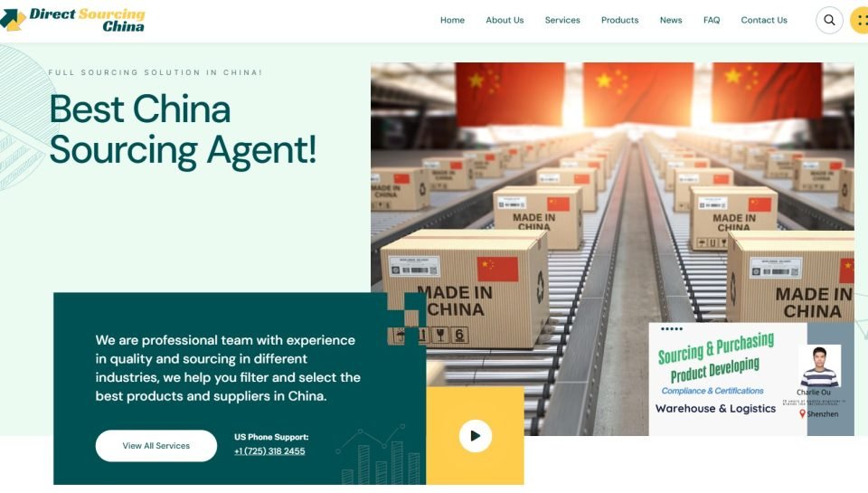
Task: Click the Warehouse & Logistics text
Action: click(715, 409)
